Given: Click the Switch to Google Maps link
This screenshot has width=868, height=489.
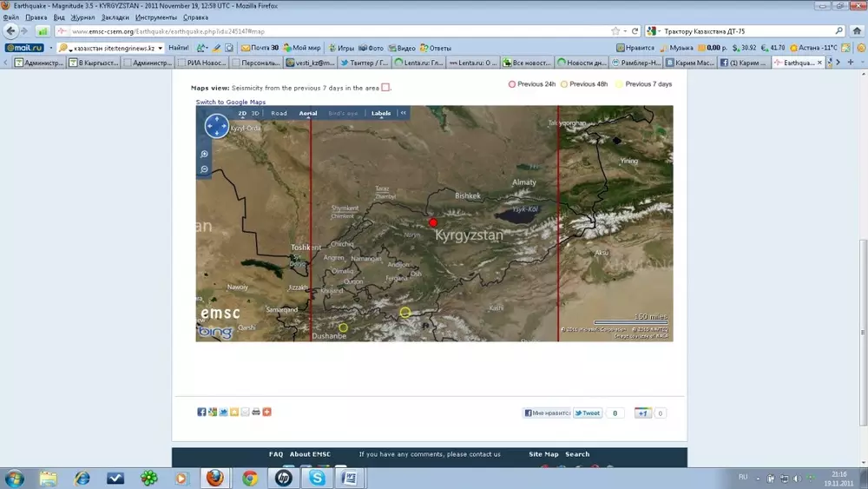Looking at the screenshot, I should coord(230,102).
